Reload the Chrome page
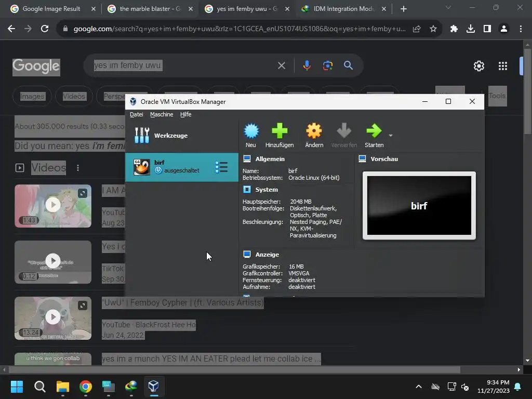The image size is (532, 399). click(45, 29)
